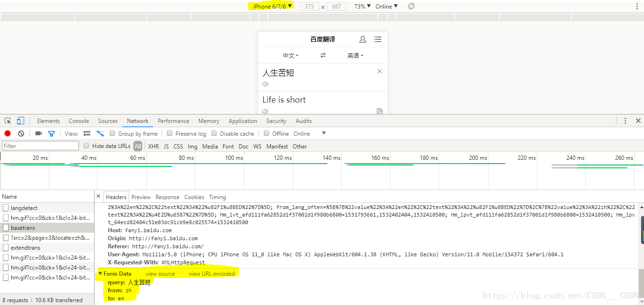Open Baidu Translate user profile icon
The width and height of the screenshot is (644, 305).
tap(363, 39)
